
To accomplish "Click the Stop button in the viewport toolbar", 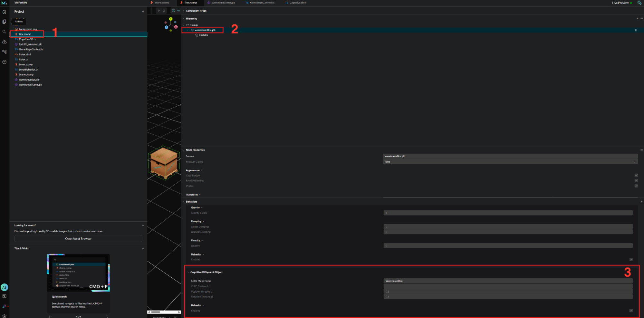I will (x=165, y=11).
